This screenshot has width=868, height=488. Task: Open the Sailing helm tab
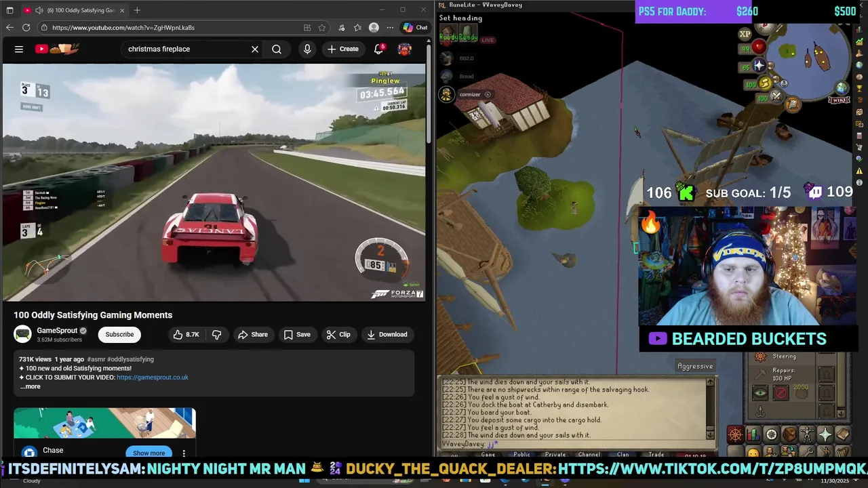click(x=735, y=434)
